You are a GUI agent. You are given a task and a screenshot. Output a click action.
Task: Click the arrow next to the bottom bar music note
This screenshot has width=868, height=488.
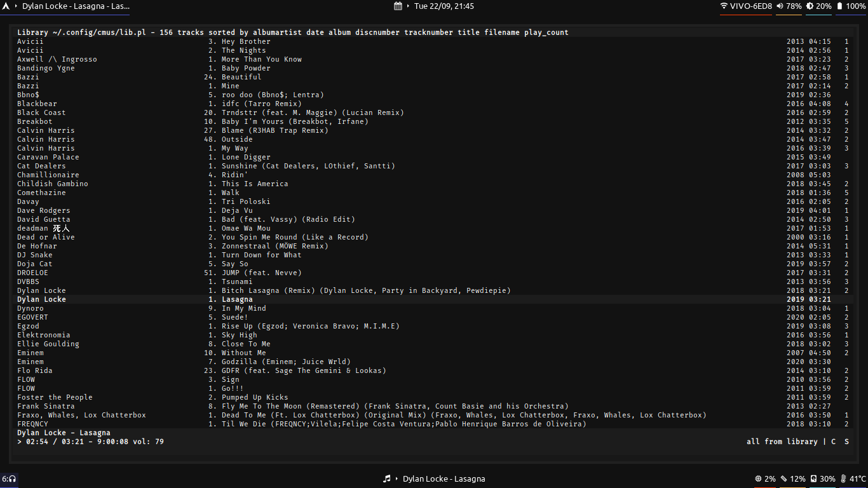[397, 479]
